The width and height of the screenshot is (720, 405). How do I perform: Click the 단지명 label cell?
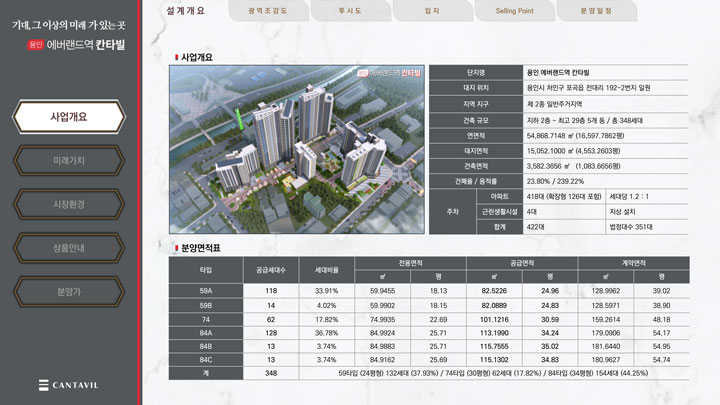[x=476, y=73]
